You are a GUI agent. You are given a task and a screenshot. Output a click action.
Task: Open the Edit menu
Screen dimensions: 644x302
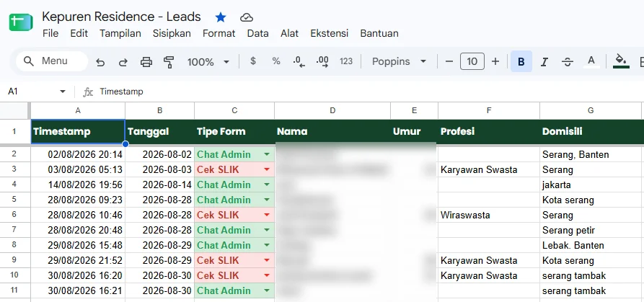(79, 33)
